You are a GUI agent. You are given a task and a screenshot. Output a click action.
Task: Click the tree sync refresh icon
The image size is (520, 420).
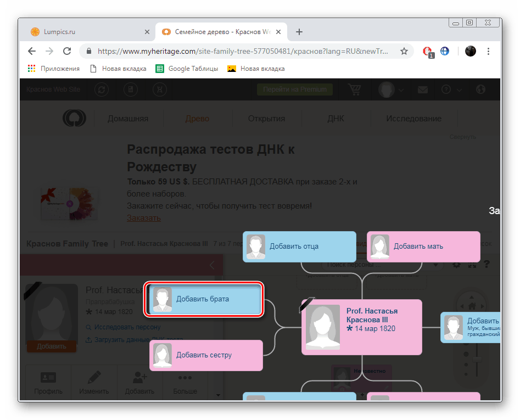pos(101,89)
